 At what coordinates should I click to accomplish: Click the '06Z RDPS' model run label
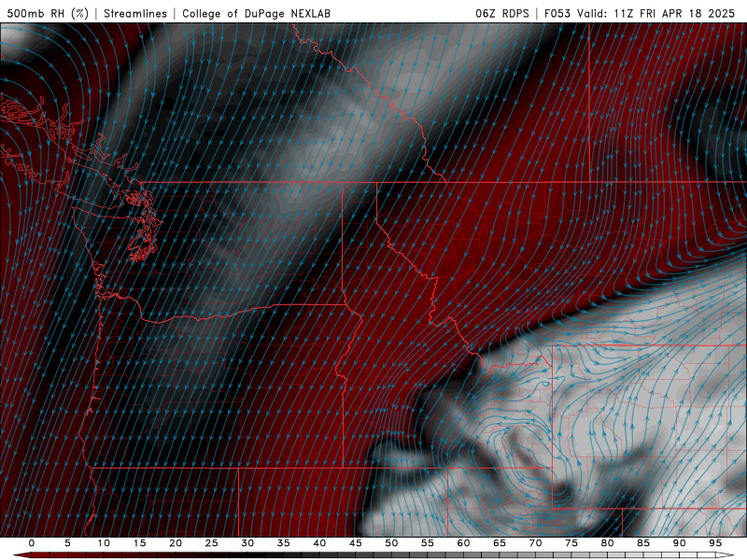pyautogui.click(x=502, y=13)
